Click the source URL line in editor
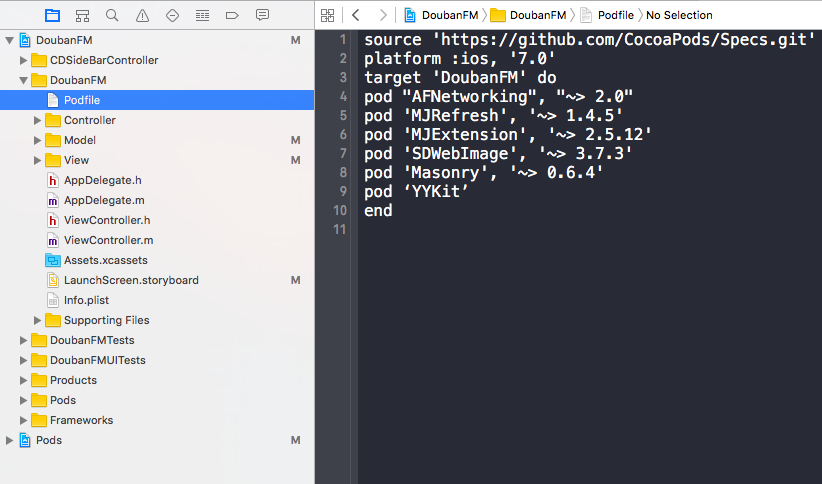This screenshot has width=822, height=484. (x=590, y=40)
